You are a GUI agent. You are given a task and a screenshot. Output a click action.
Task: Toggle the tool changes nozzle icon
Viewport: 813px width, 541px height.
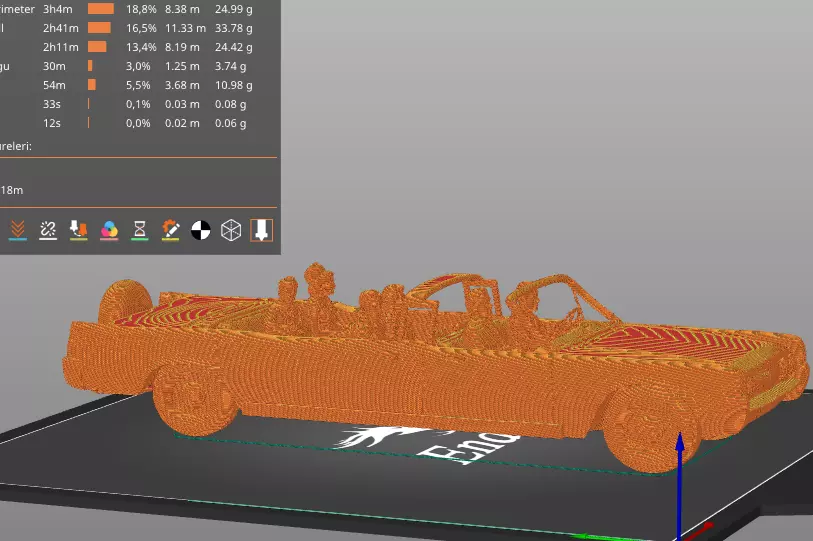78,230
